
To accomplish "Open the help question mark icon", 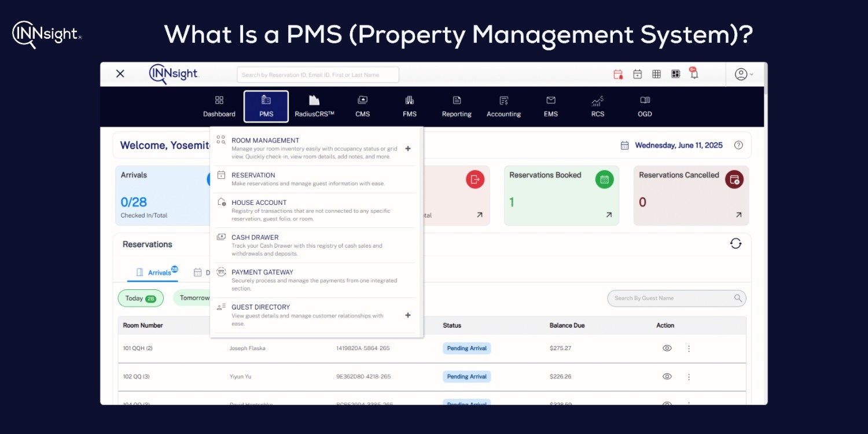I will 738,145.
